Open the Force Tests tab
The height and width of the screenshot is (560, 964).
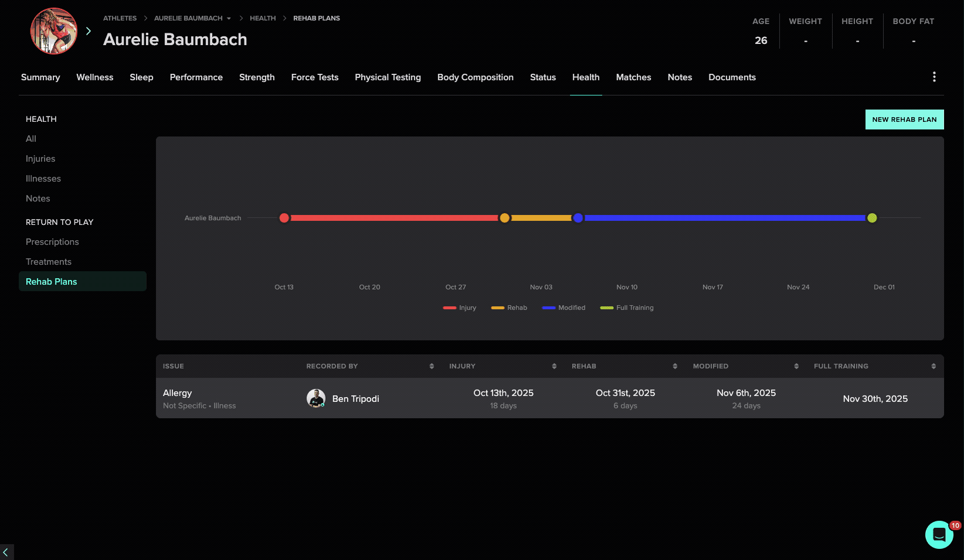(x=315, y=77)
